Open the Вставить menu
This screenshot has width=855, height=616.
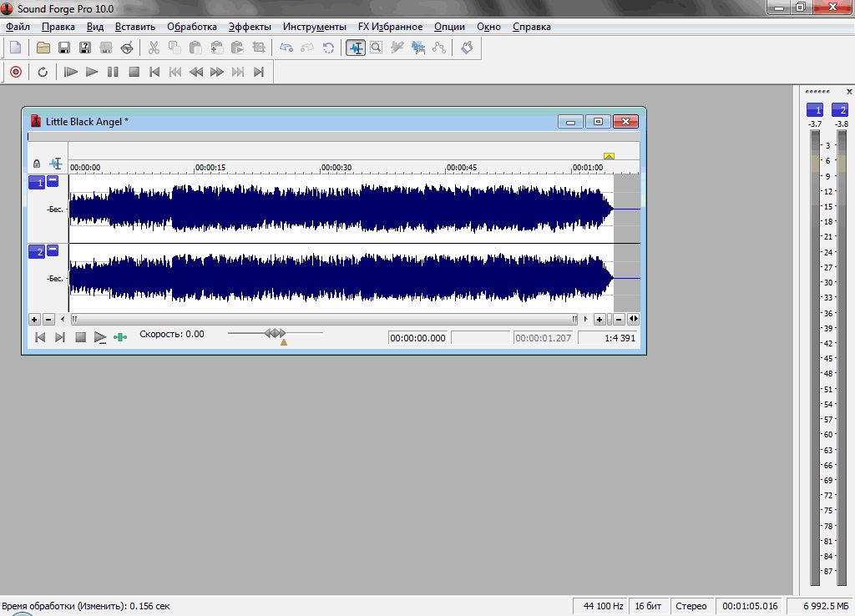(x=135, y=27)
